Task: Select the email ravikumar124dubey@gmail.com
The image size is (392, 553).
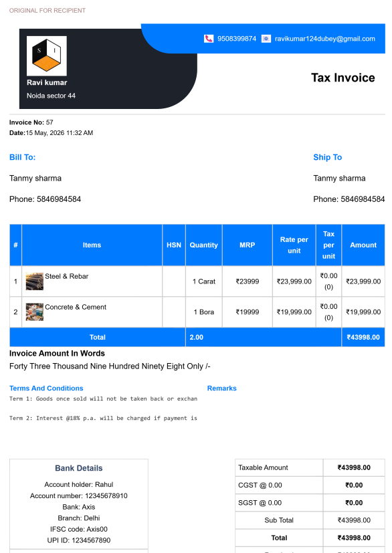Action: point(325,39)
